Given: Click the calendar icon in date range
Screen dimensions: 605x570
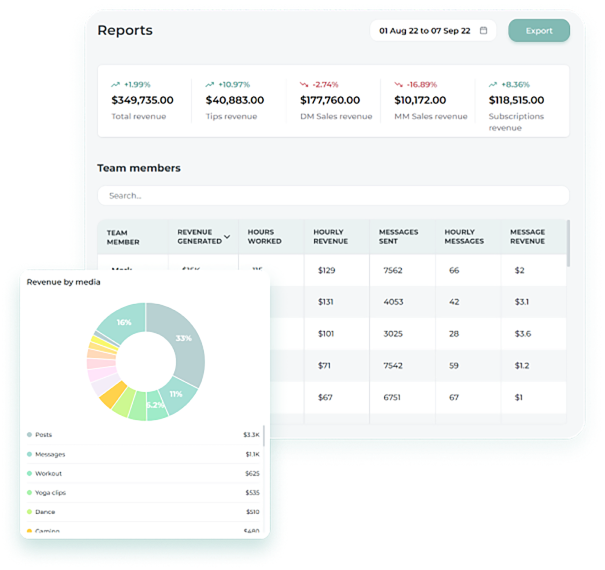Looking at the screenshot, I should (484, 31).
